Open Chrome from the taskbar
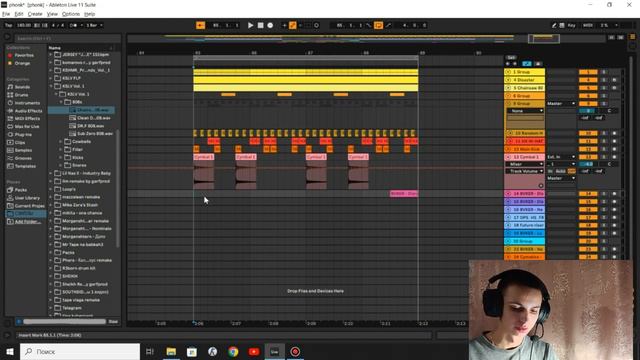This screenshot has width=640, height=360. click(x=233, y=351)
